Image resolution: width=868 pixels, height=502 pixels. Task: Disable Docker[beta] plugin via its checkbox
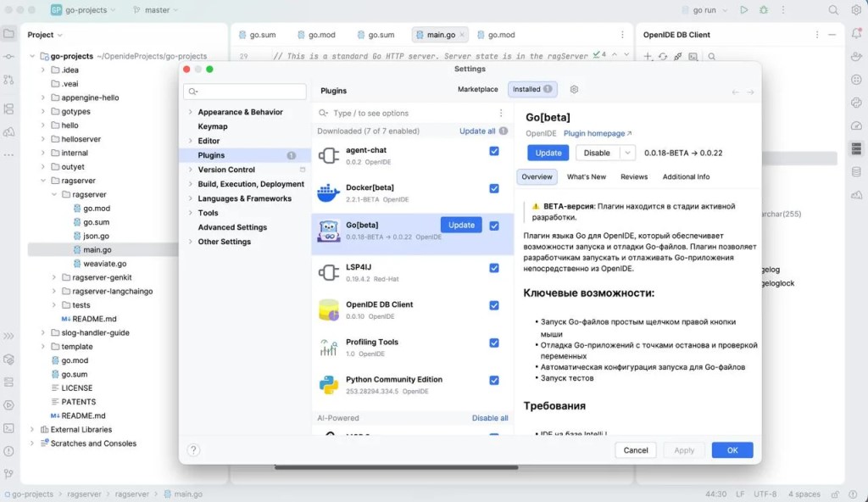point(494,188)
